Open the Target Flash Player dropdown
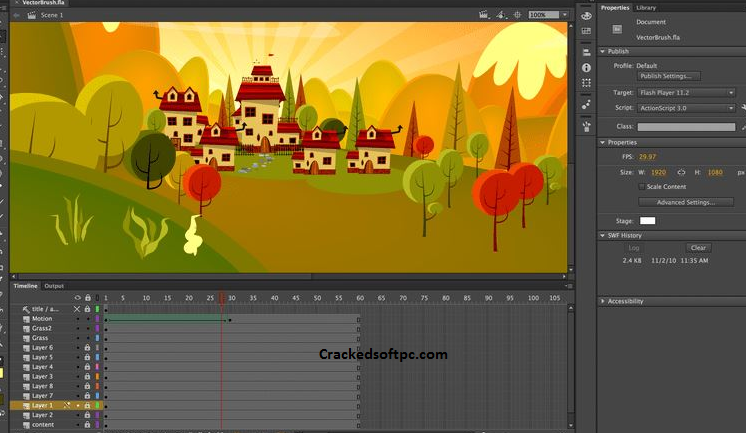Screen dimensions: 746x433 pos(687,93)
